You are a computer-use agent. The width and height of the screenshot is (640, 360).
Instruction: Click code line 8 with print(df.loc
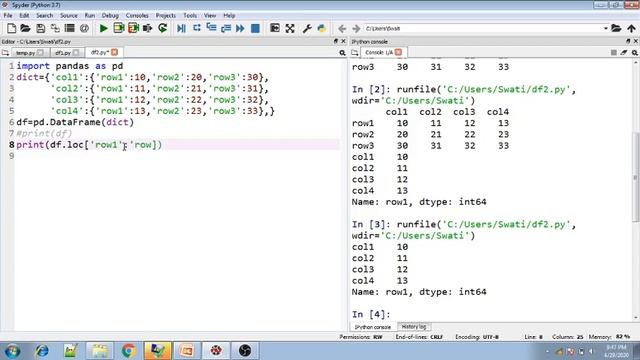(89, 144)
